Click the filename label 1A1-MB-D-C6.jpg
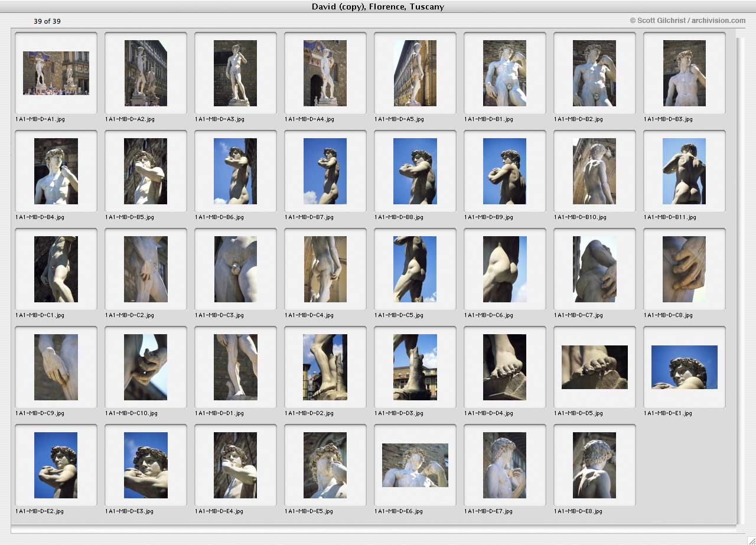The image size is (756, 545). (x=488, y=315)
